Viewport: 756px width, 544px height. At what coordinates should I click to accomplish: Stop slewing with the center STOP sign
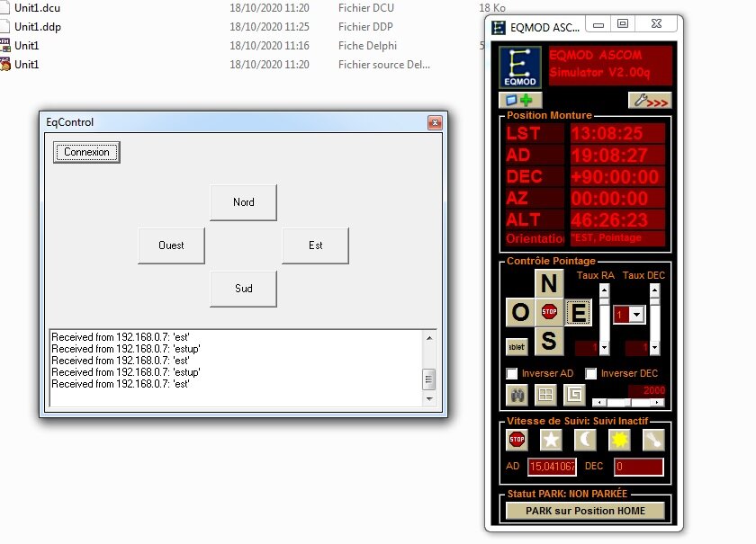click(549, 312)
